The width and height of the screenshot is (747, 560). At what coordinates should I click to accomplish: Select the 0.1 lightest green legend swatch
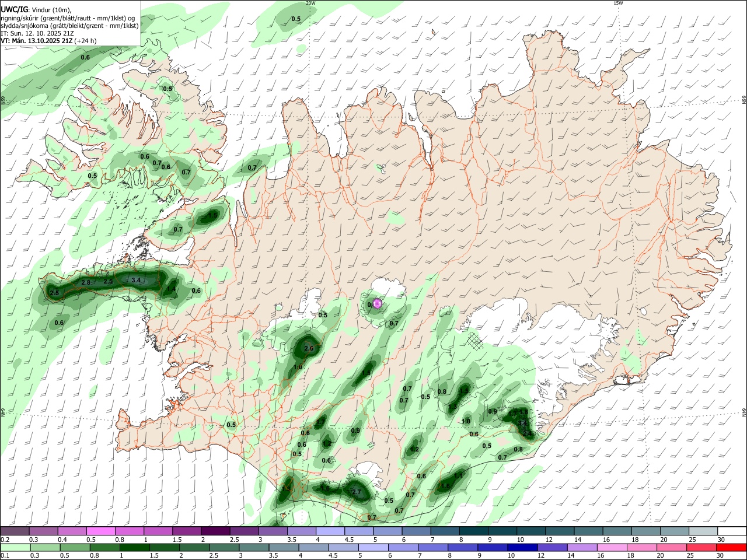[15, 548]
